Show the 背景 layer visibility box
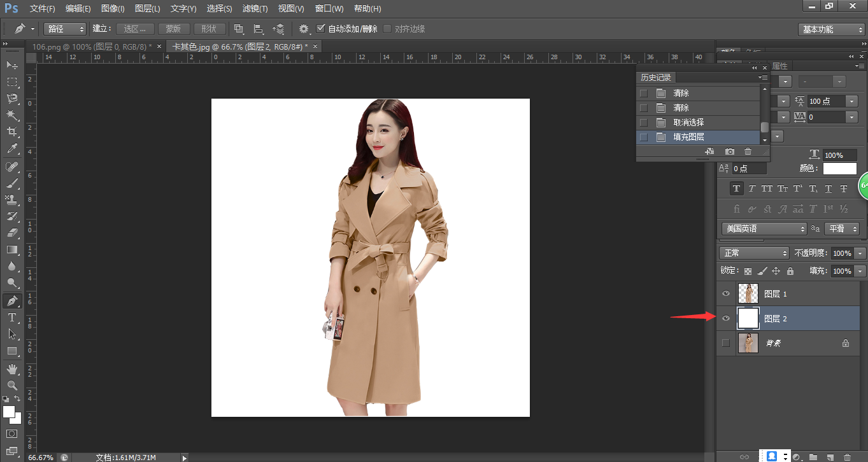Viewport: 868px width, 462px height. point(725,343)
